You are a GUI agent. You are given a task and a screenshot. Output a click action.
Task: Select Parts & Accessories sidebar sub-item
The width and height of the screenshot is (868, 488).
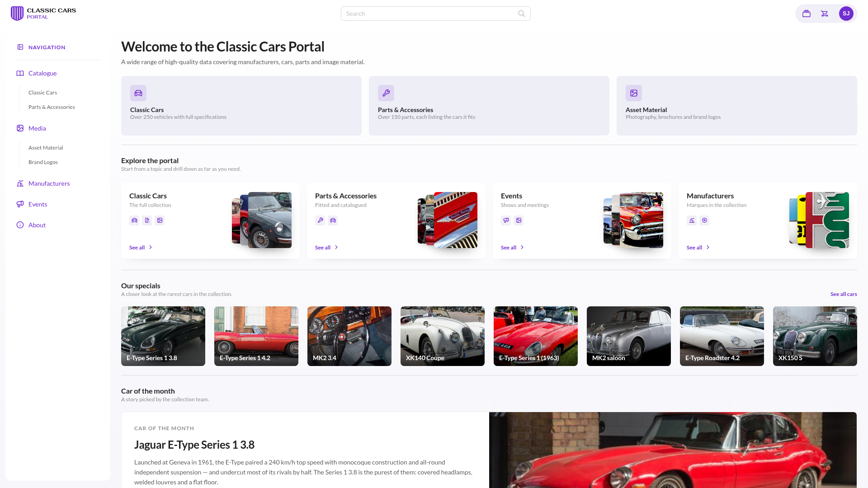pos(52,107)
